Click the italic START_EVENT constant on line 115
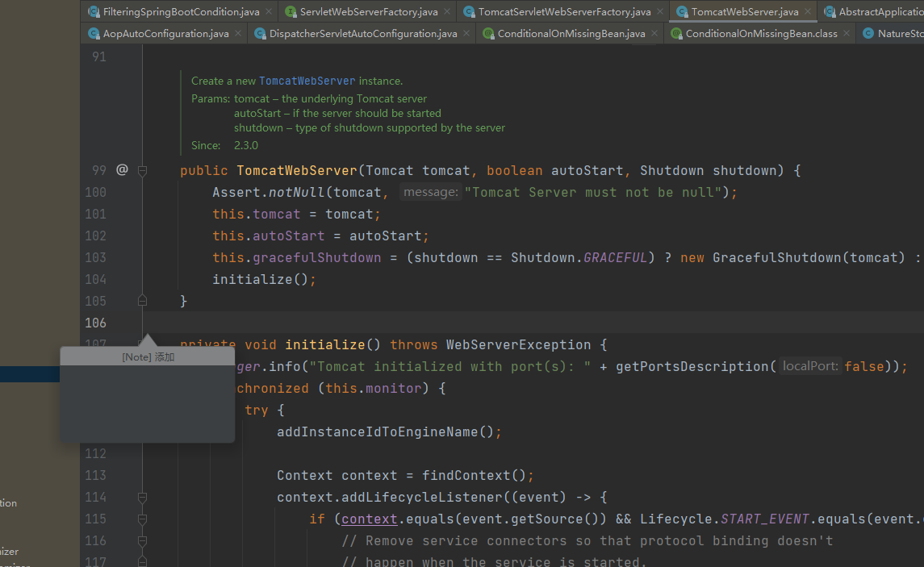 pos(765,519)
